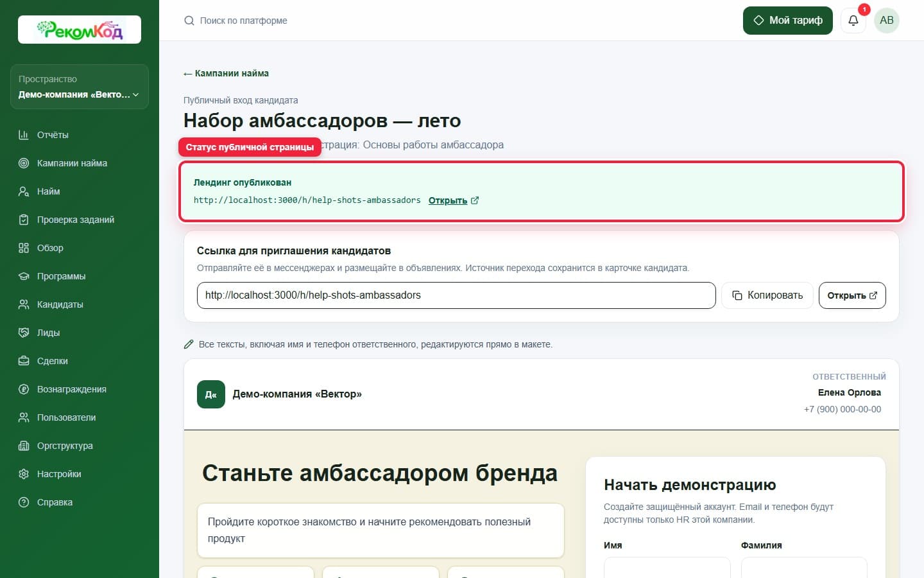The image size is (924, 578).
Task: Edit the Пройдите короткое знакомство description box
Action: (381, 530)
